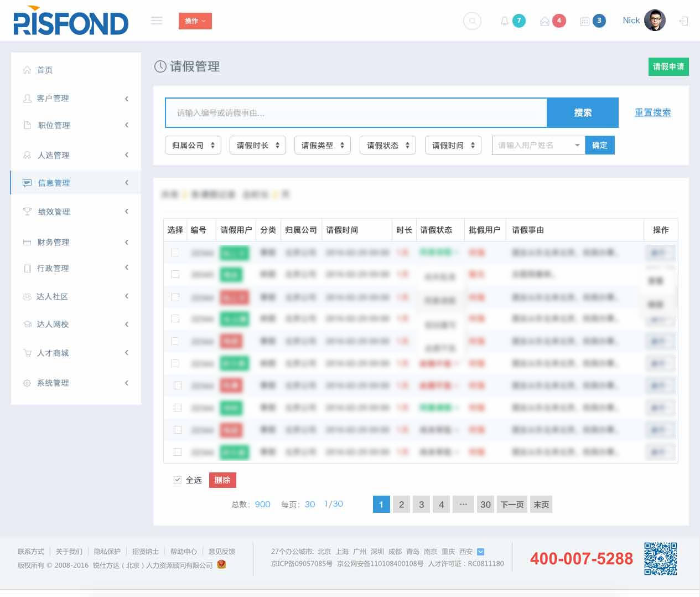Click the leave search input field
Image resolution: width=700 pixels, height=597 pixels.
click(x=355, y=113)
